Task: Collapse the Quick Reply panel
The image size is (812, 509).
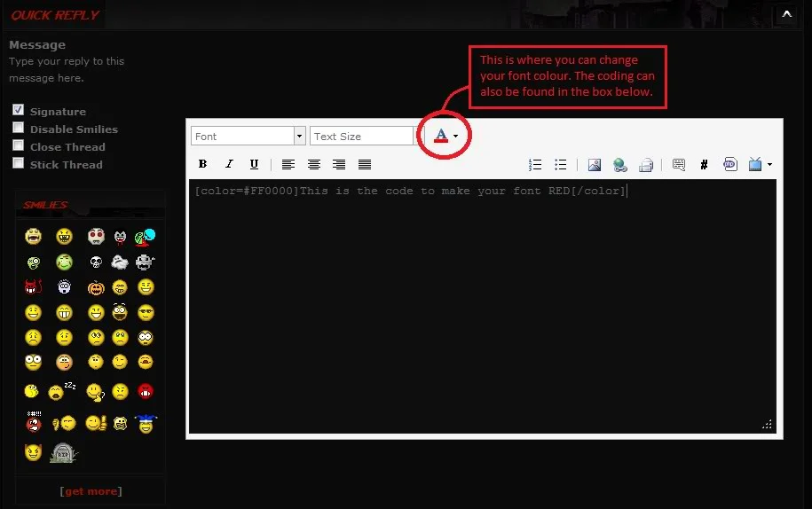Action: (x=786, y=14)
